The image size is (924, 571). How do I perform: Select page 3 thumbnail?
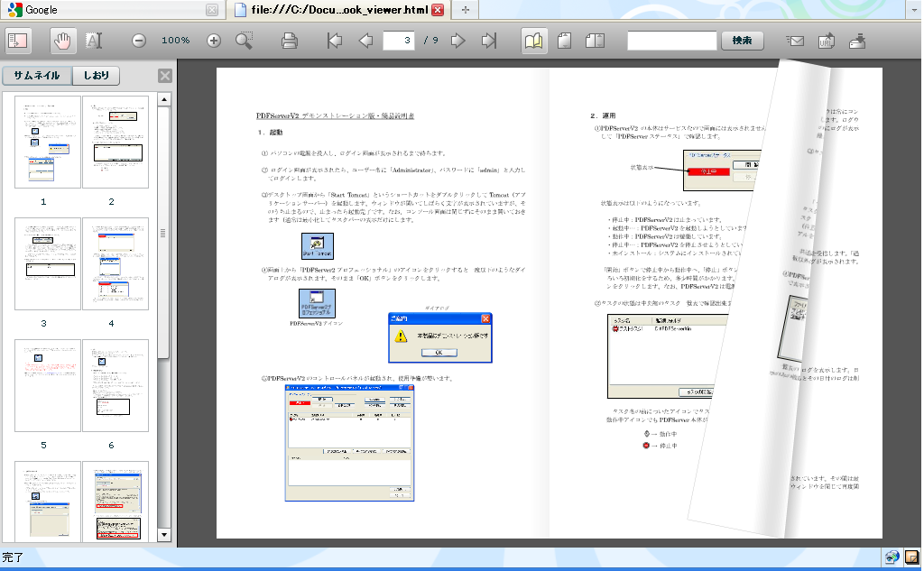48,264
